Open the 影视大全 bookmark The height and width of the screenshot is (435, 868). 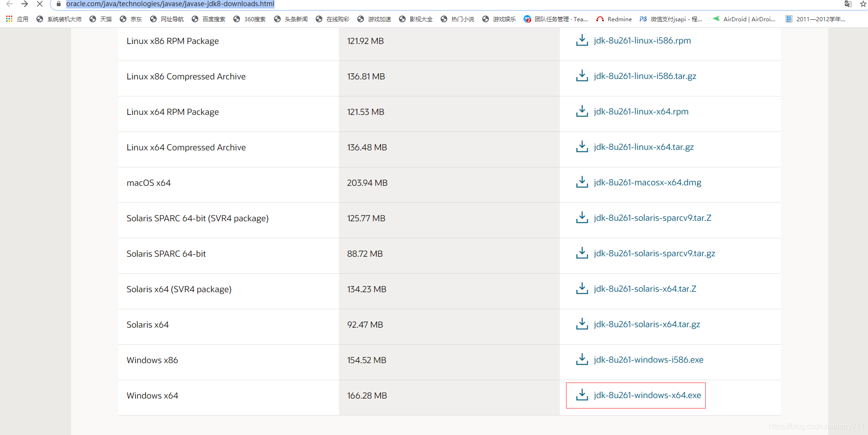416,19
